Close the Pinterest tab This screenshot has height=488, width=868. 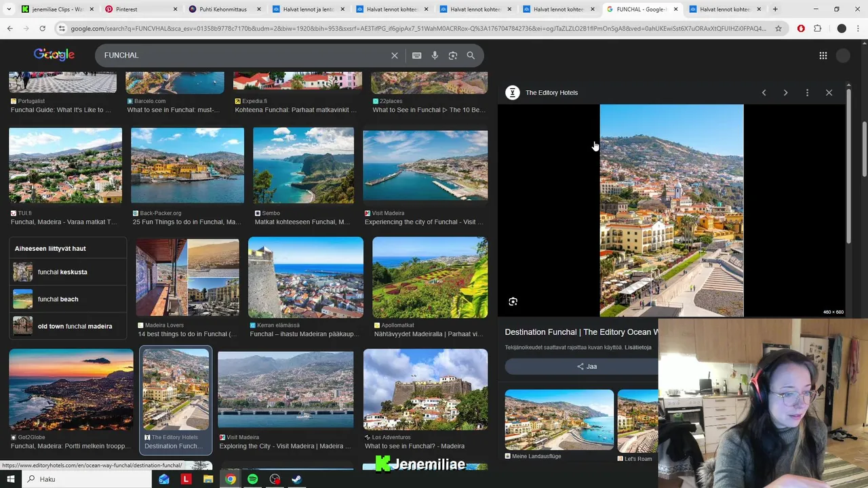(x=175, y=9)
